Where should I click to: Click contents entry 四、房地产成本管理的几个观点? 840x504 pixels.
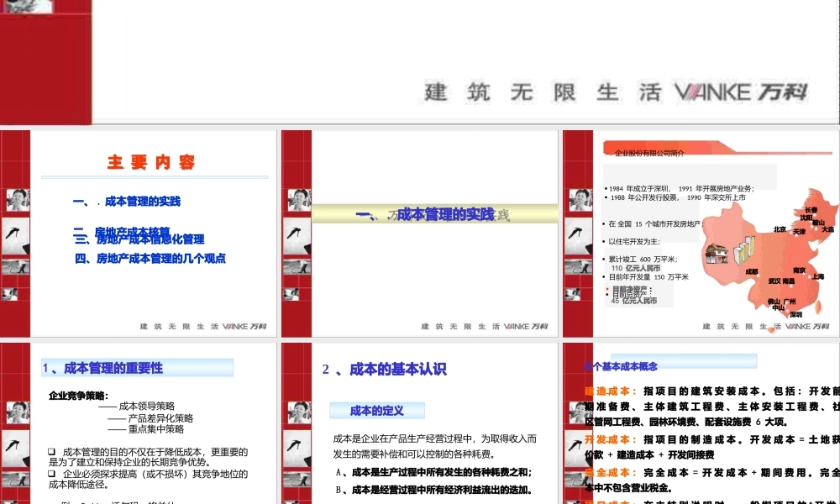150,259
